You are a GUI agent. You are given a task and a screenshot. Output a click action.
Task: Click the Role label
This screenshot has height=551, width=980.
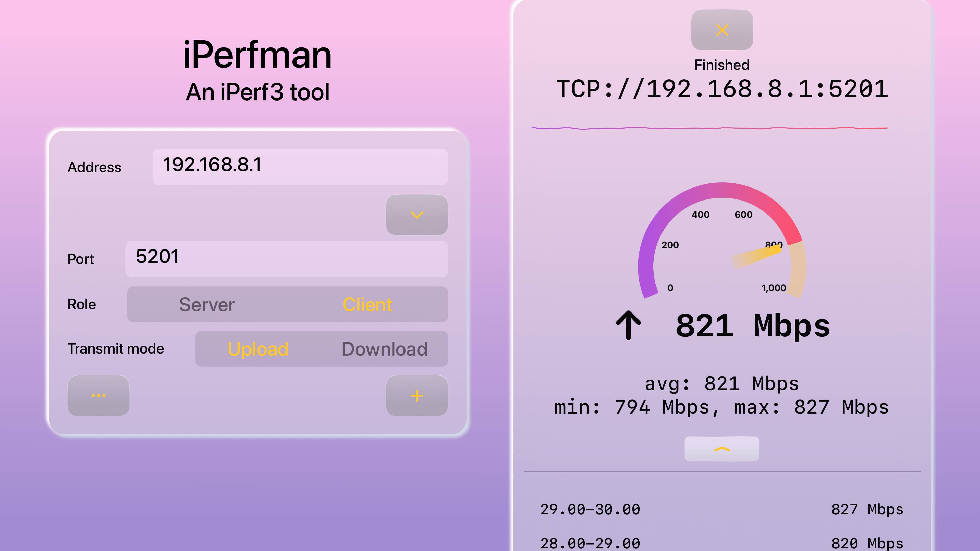[x=82, y=304]
